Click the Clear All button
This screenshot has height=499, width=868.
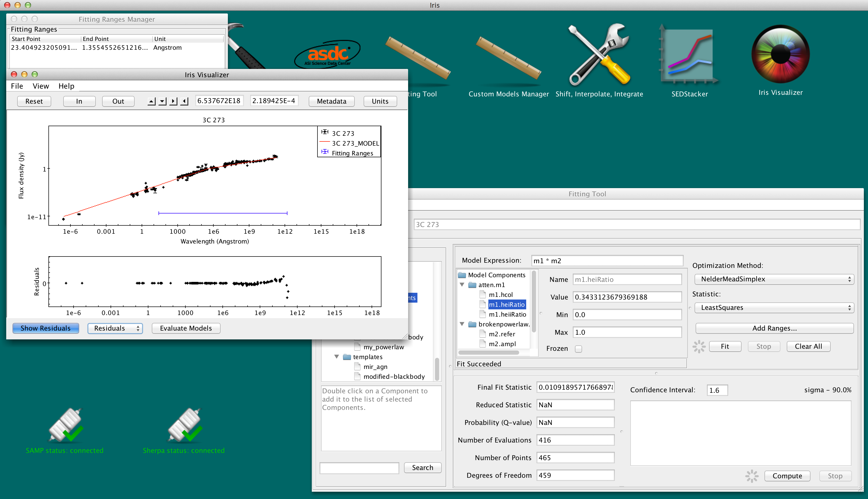pos(808,346)
